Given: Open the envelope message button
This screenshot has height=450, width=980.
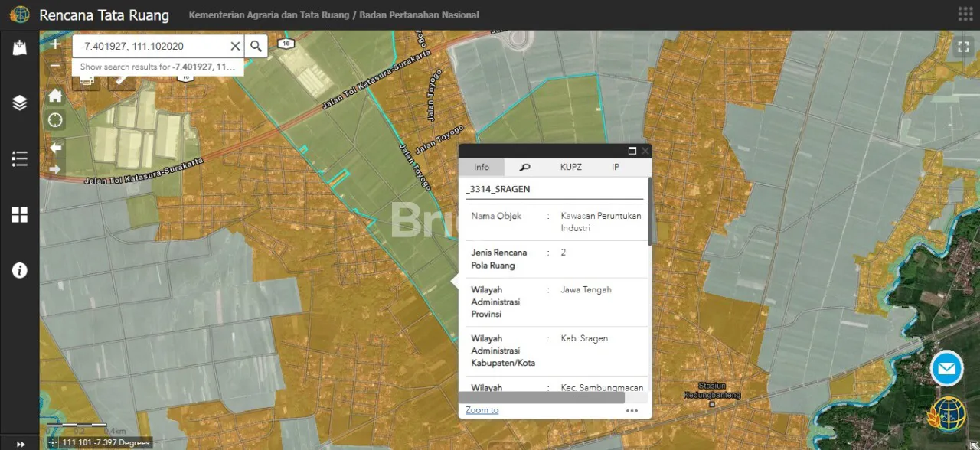Looking at the screenshot, I should pyautogui.click(x=946, y=369).
